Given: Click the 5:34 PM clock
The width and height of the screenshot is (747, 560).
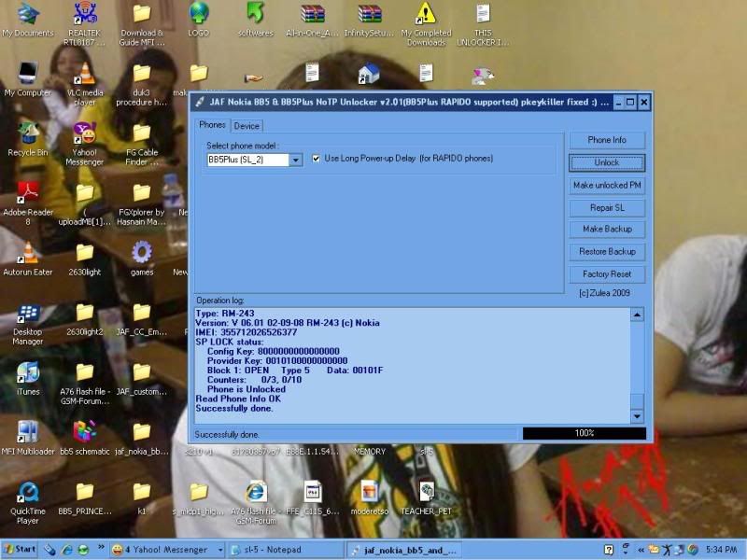Looking at the screenshot, I should click(x=721, y=550).
